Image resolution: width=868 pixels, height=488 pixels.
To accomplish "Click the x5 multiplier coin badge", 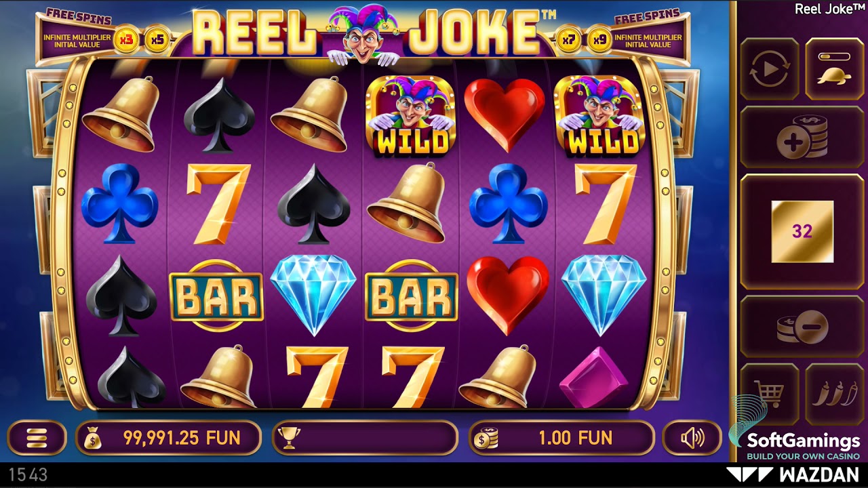I will point(158,40).
